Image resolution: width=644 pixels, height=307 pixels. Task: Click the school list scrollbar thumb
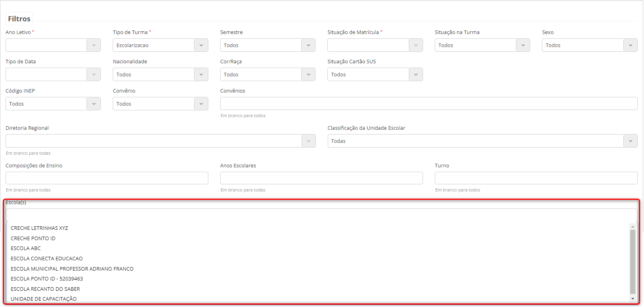pyautogui.click(x=633, y=262)
